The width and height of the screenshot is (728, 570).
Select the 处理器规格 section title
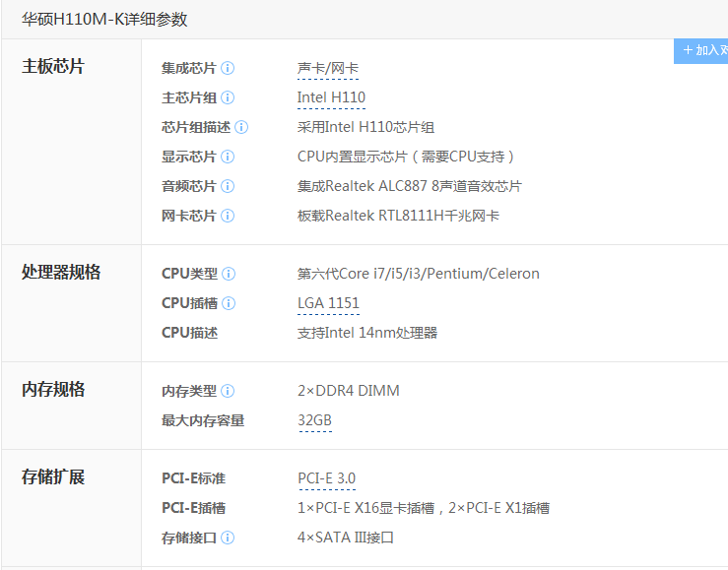(61, 272)
